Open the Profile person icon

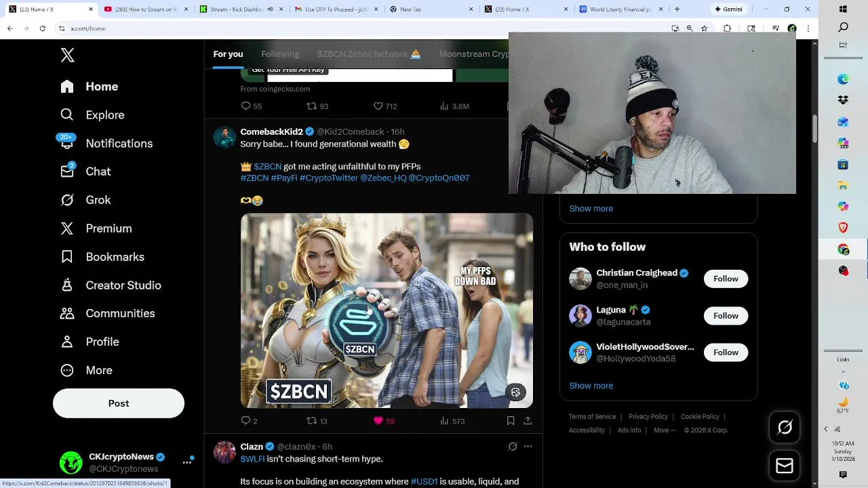coord(66,342)
